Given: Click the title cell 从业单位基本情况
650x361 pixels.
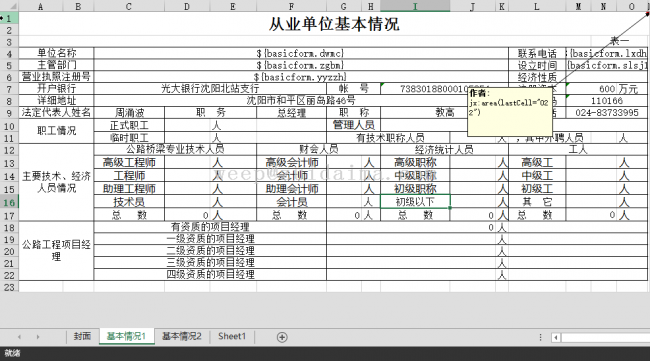Looking at the screenshot, I should point(333,24).
